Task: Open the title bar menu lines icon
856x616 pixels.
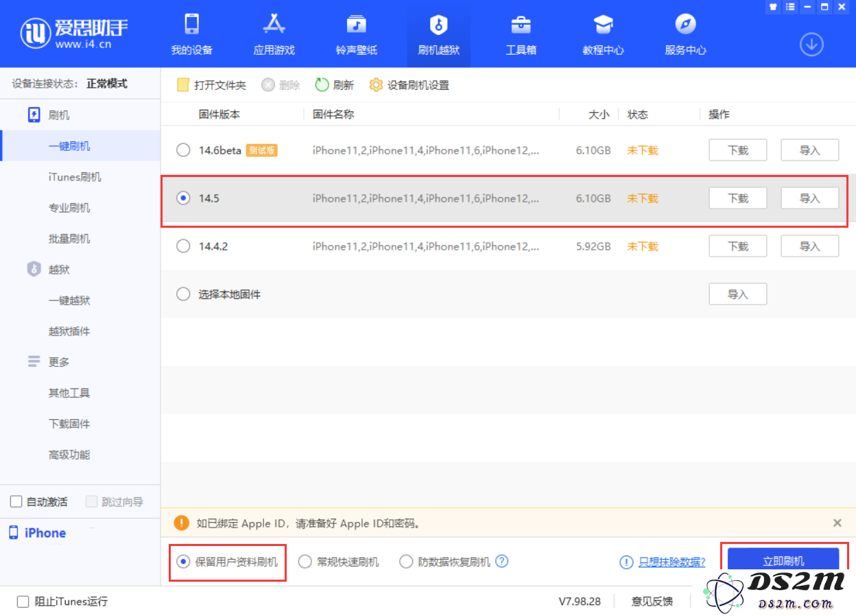Action: click(x=790, y=7)
